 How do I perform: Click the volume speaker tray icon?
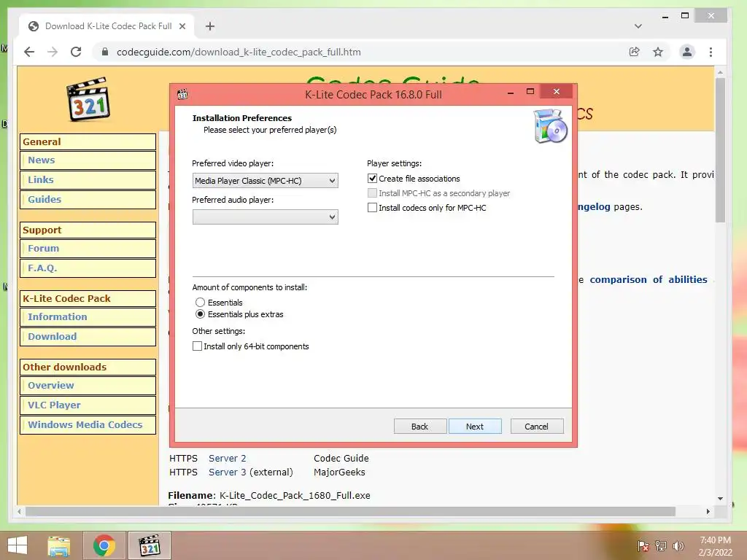point(678,546)
